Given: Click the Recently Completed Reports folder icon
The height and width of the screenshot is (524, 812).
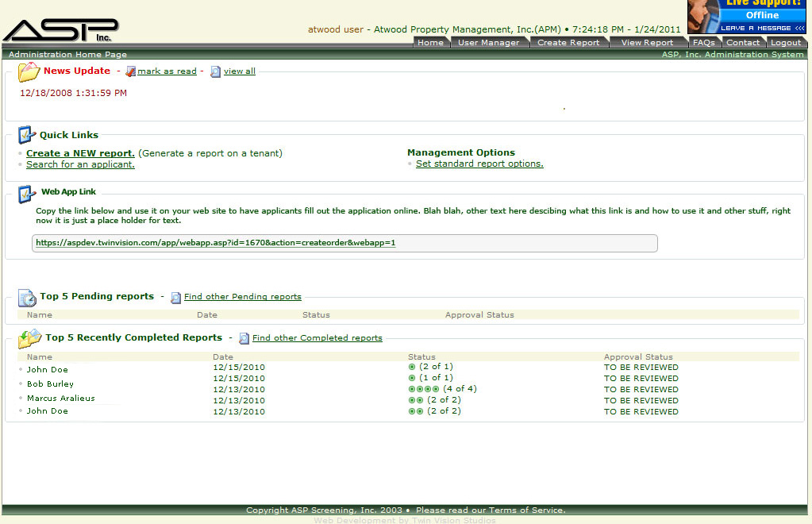Looking at the screenshot, I should 29,339.
